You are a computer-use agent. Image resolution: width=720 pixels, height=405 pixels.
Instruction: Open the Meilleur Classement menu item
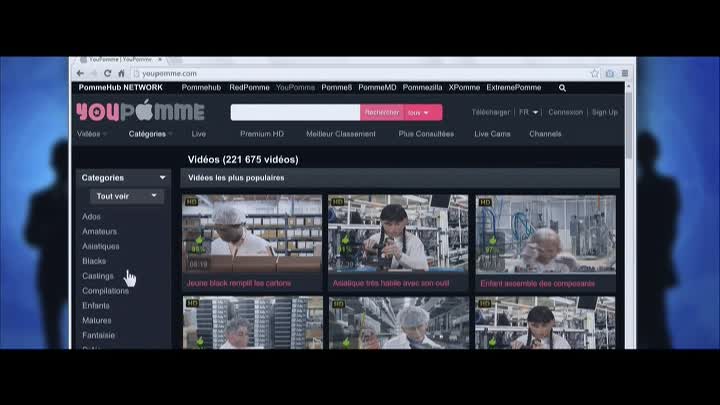[x=341, y=134]
